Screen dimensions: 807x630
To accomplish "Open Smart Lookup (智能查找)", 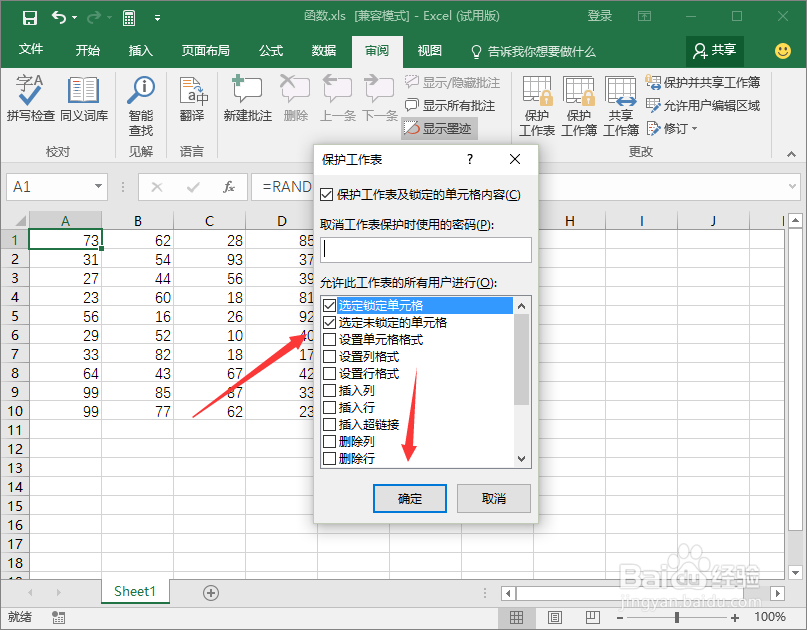I will click(x=141, y=106).
